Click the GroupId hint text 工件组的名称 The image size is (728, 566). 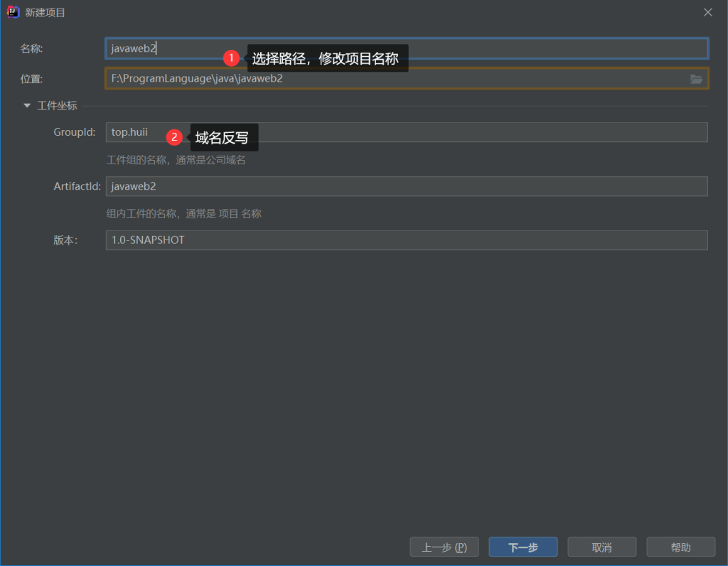point(176,160)
